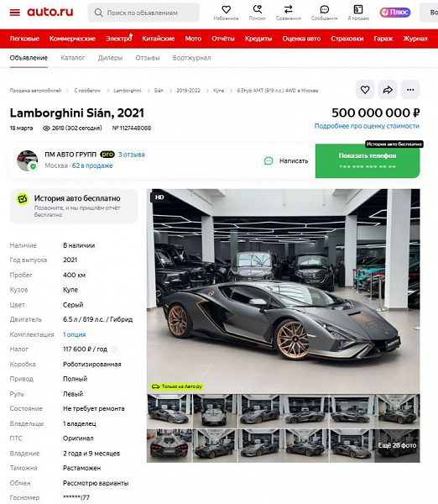Open Избранное favorites heart in header

tap(226, 13)
